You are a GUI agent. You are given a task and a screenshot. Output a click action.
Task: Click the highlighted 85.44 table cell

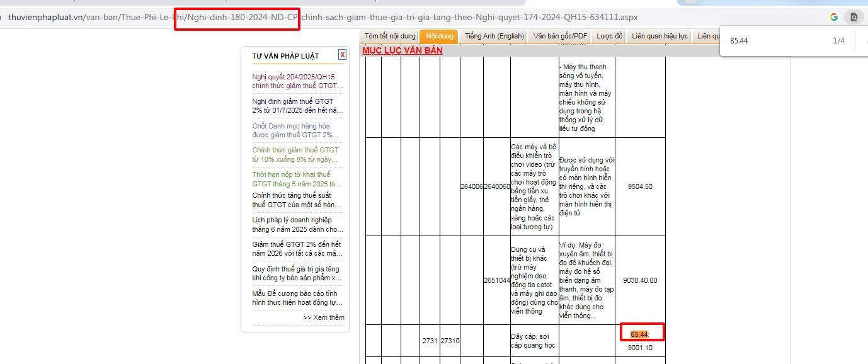click(639, 334)
